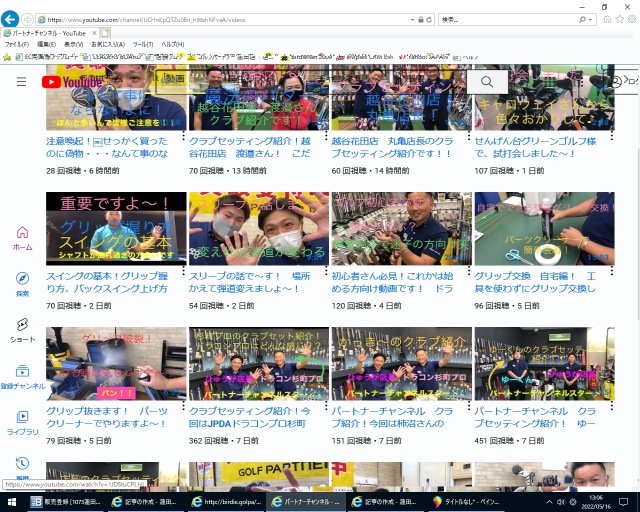This screenshot has height=512, width=640.
Task: Switch to the http://birdie.golpa taskbar window
Action: [227, 502]
